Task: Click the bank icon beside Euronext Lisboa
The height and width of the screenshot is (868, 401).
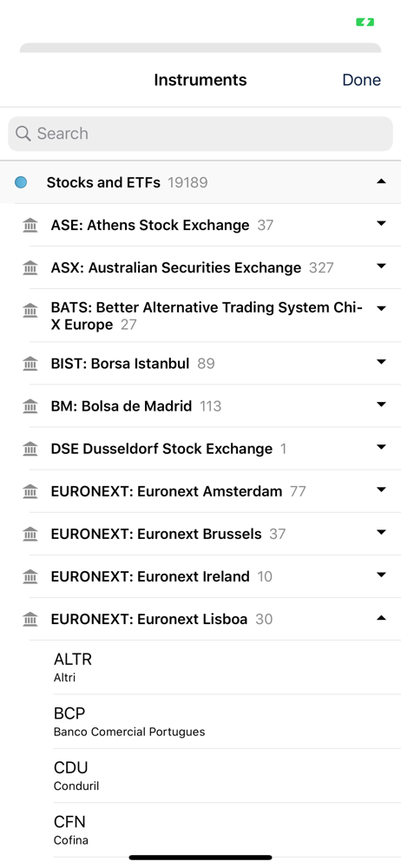Action: tap(30, 620)
